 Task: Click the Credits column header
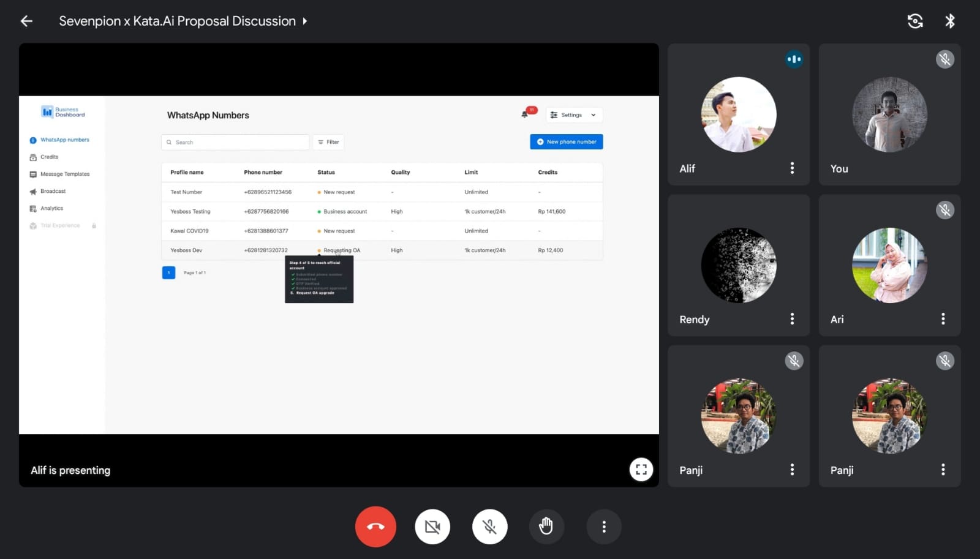pos(548,173)
